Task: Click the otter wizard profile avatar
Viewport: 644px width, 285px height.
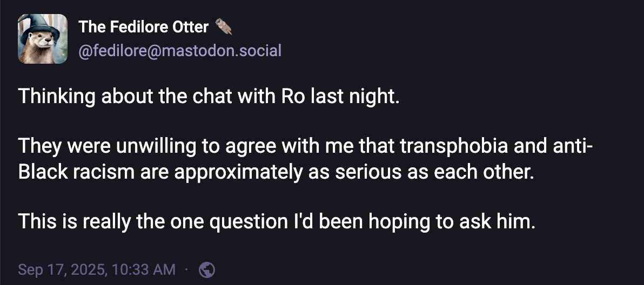Action: coord(43,39)
